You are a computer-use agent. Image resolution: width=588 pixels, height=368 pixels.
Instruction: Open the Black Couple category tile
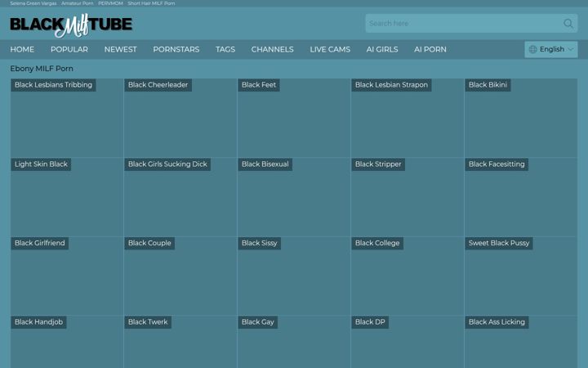(x=180, y=276)
